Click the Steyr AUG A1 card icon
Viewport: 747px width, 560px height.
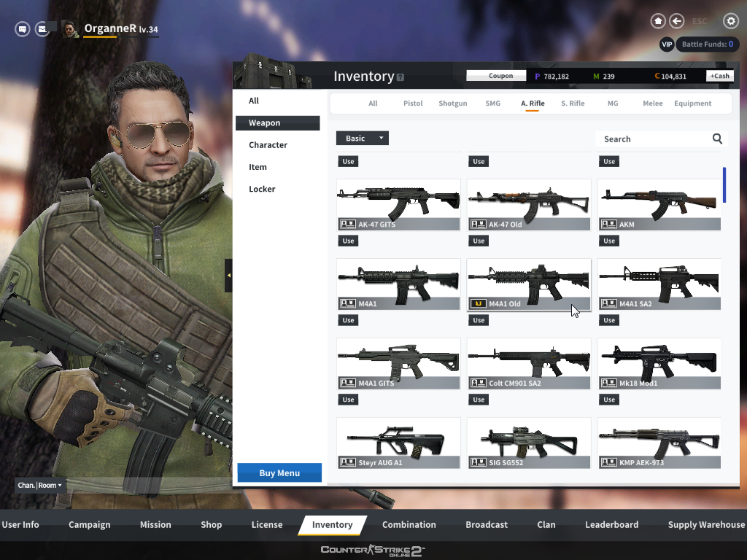pyautogui.click(x=348, y=462)
